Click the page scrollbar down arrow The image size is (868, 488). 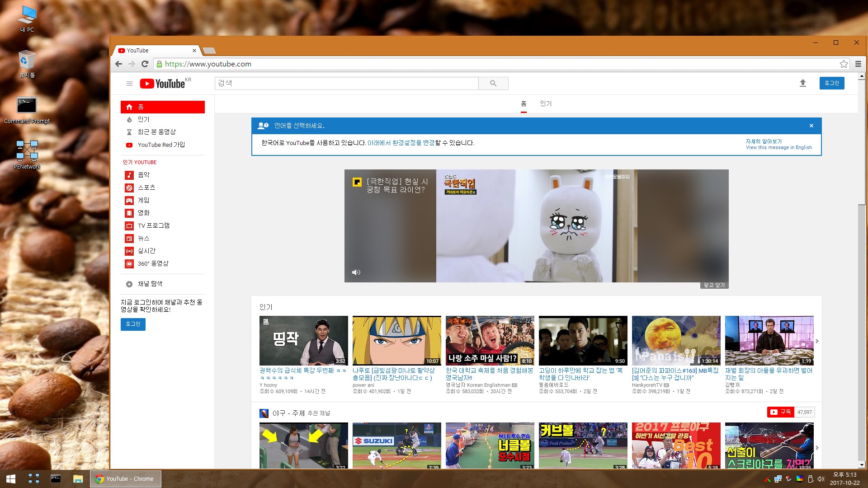[862, 465]
